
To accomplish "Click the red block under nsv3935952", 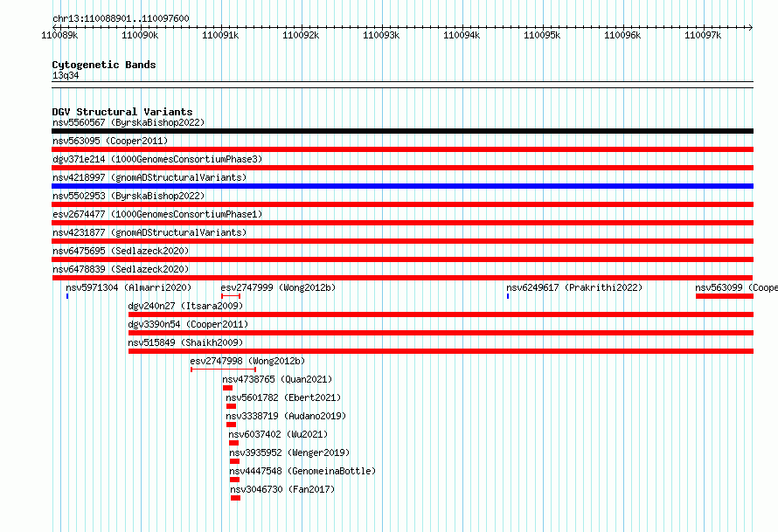I will [x=234, y=461].
